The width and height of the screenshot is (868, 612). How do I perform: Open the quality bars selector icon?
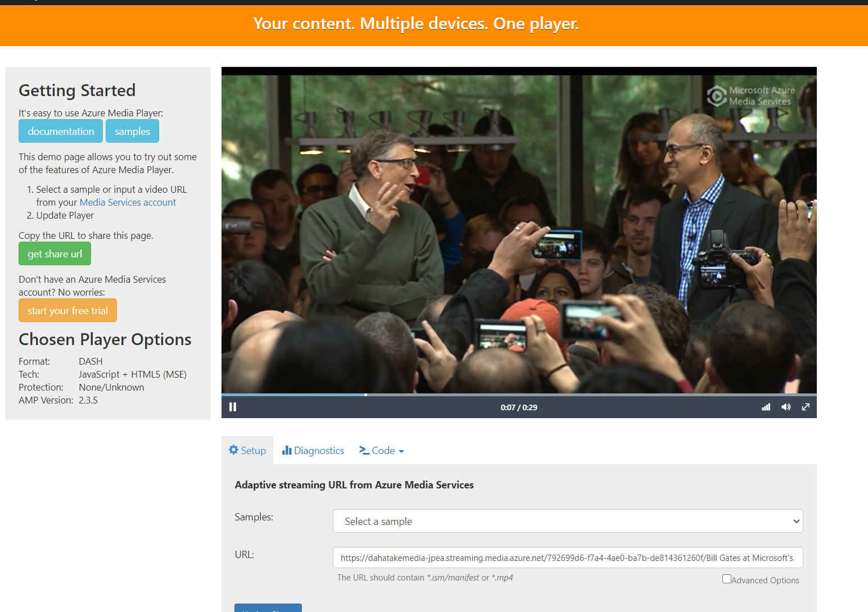766,407
